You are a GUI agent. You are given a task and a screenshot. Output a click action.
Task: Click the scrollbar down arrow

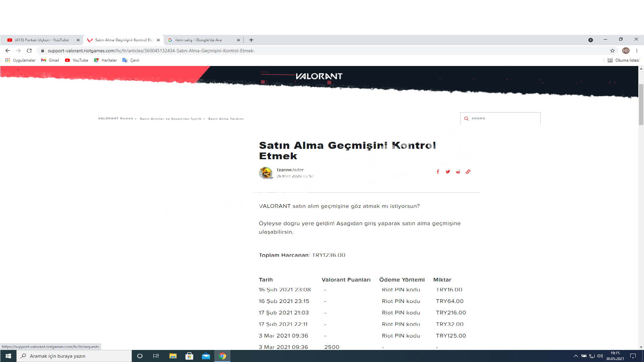coord(641,347)
